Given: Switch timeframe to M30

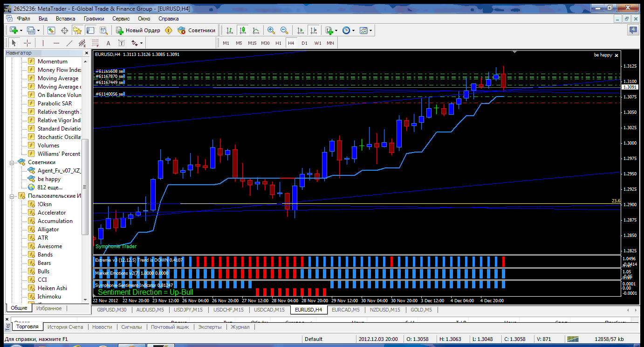Looking at the screenshot, I should coord(265,43).
